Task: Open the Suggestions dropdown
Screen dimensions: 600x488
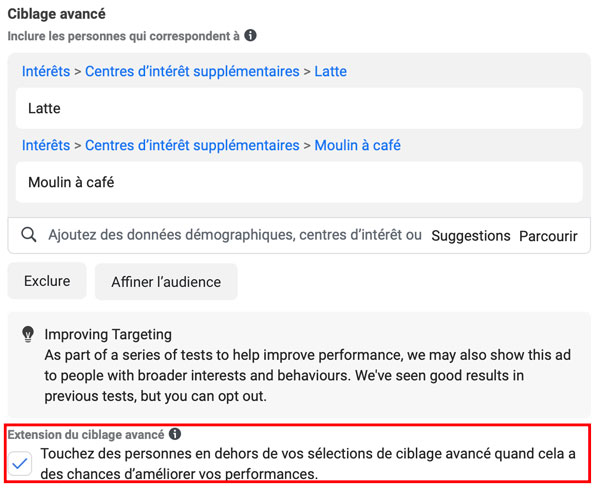Action: 471,236
